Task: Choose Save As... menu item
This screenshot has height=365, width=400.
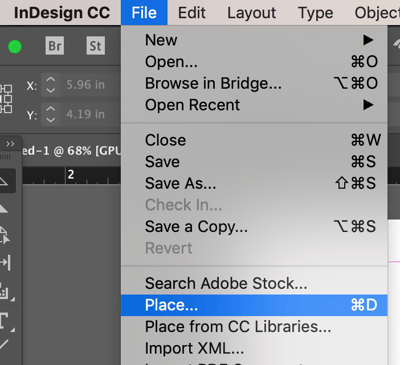Action: [x=254, y=183]
